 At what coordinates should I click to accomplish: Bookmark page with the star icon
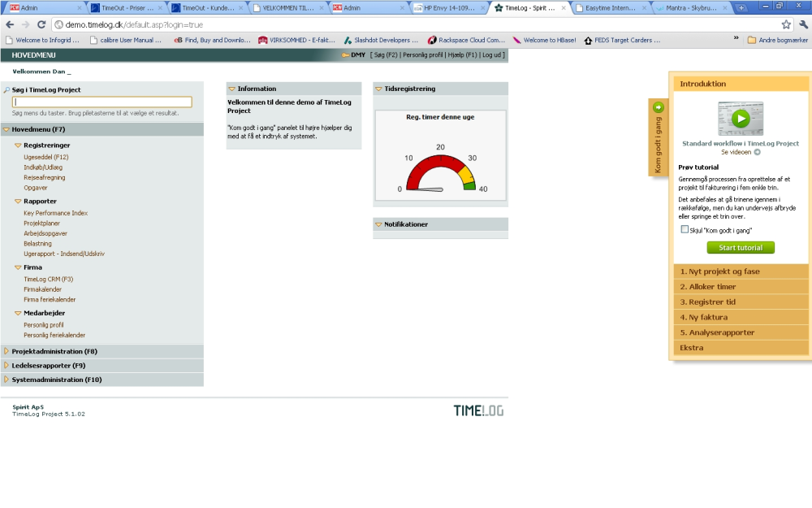click(x=786, y=24)
